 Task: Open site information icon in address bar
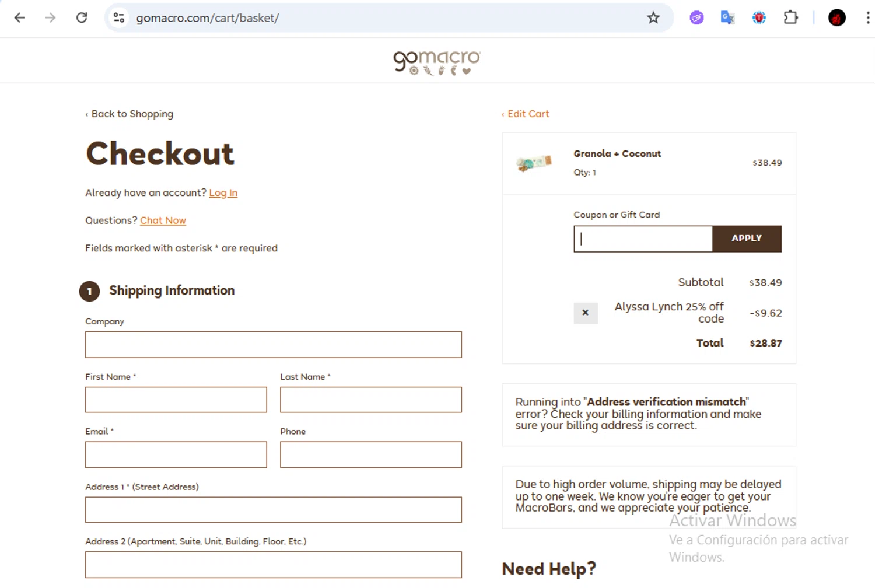pos(119,17)
